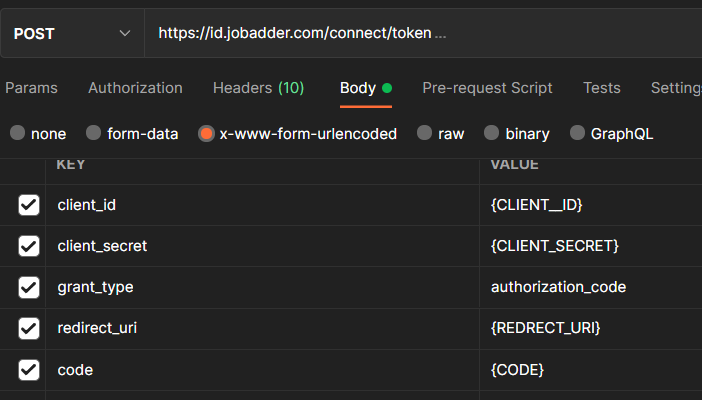Viewport: 702px width, 400px height.
Task: Toggle the grant_type row checkbox
Action: click(29, 288)
